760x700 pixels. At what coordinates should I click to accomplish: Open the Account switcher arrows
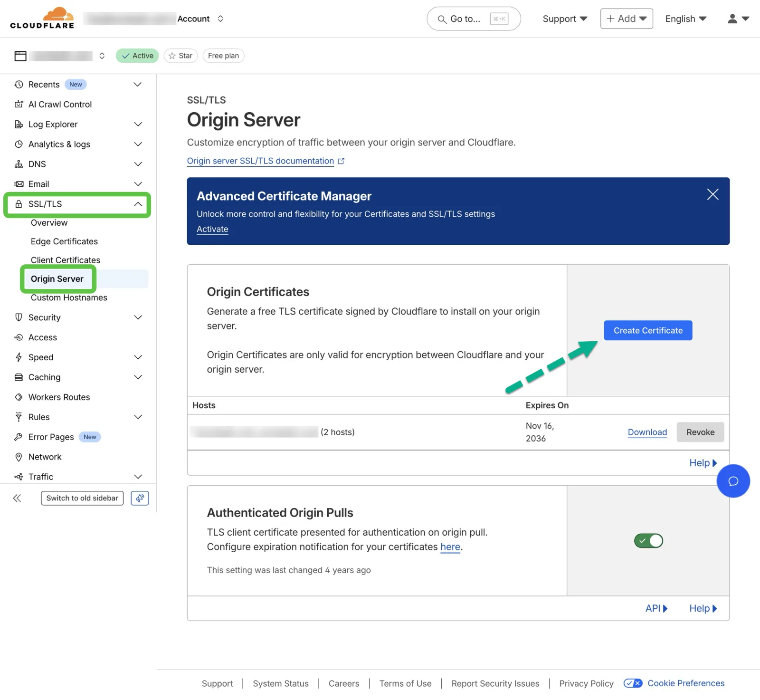pyautogui.click(x=220, y=19)
